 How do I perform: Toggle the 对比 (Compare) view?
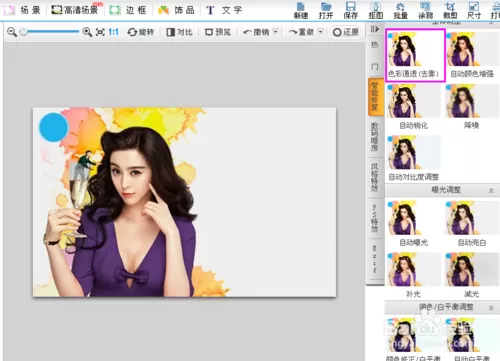click(x=179, y=32)
